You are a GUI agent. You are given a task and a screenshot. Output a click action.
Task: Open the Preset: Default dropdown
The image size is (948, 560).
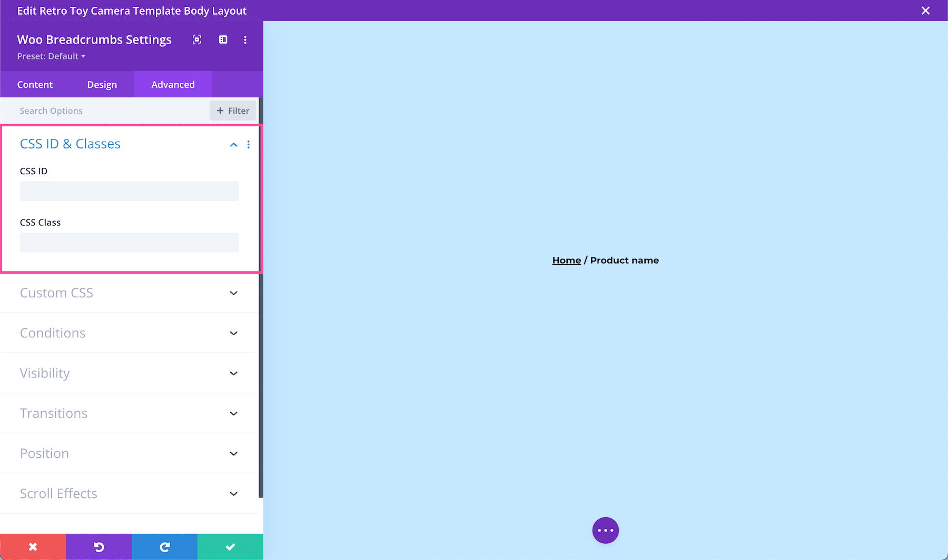click(x=51, y=56)
